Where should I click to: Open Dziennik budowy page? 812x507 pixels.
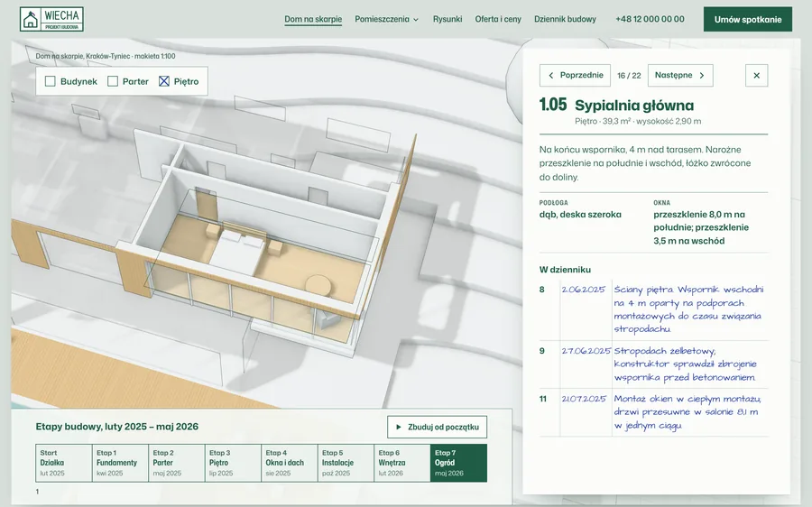click(565, 19)
